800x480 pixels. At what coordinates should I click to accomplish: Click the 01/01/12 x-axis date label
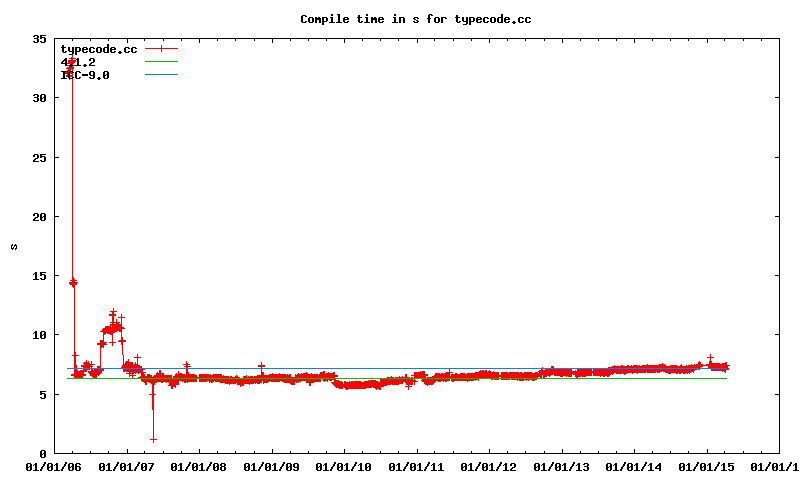coord(489,467)
